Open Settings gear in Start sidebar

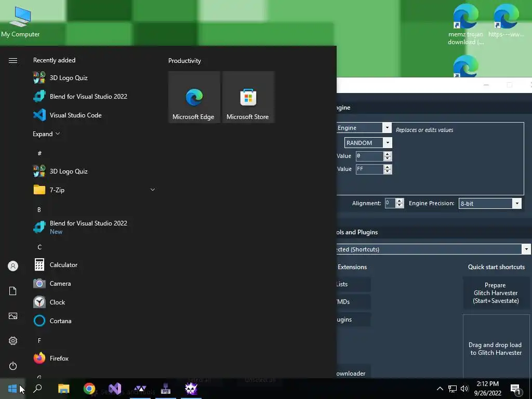(13, 341)
